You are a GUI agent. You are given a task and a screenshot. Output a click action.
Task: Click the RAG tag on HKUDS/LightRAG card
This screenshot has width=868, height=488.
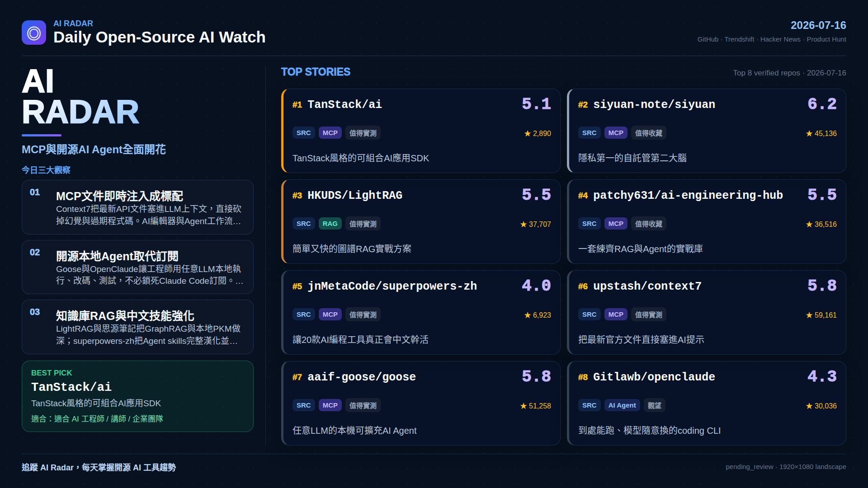(330, 224)
